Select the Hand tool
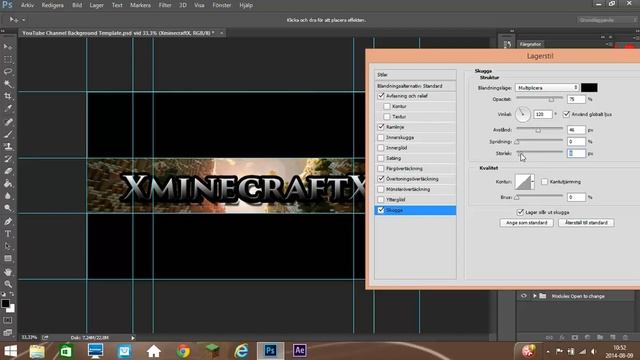 click(8, 271)
